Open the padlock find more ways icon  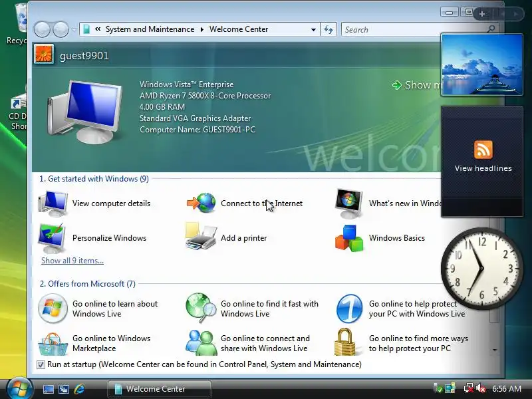coord(344,342)
